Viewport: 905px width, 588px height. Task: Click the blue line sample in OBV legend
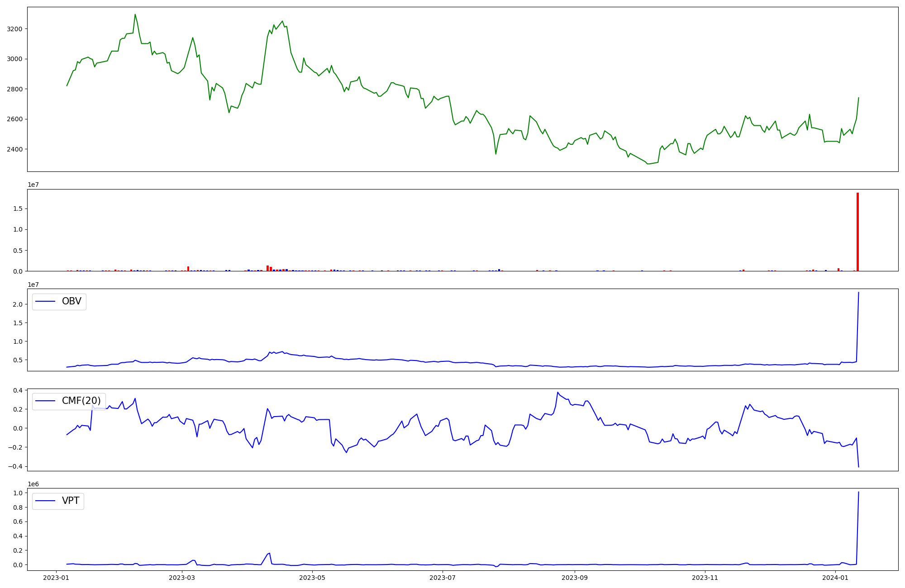pyautogui.click(x=45, y=302)
